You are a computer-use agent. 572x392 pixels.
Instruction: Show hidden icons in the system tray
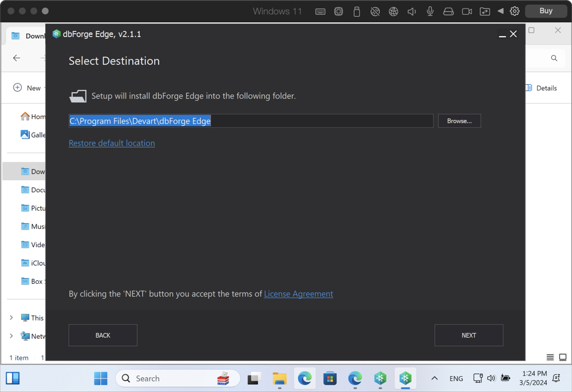click(435, 378)
